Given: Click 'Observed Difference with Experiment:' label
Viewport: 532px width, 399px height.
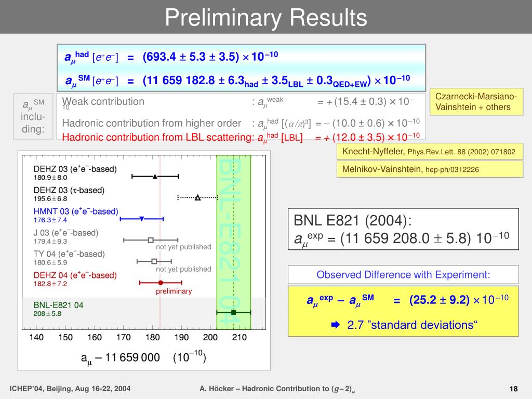Looking at the screenshot, I should tap(403, 274).
